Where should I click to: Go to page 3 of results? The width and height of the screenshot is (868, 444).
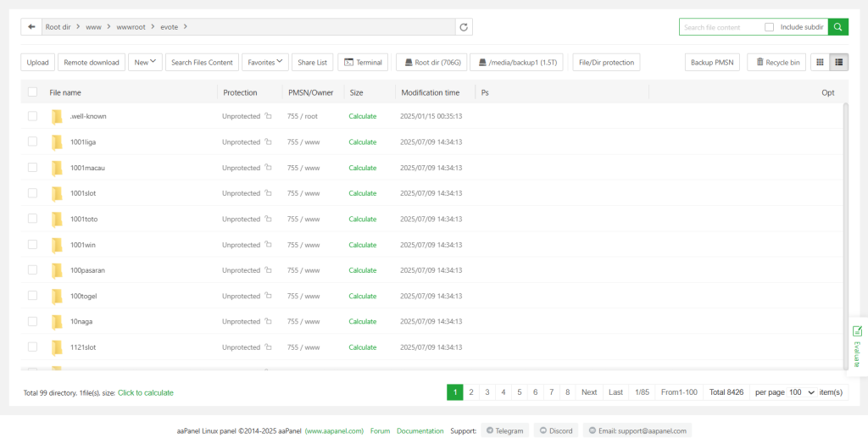pos(487,392)
